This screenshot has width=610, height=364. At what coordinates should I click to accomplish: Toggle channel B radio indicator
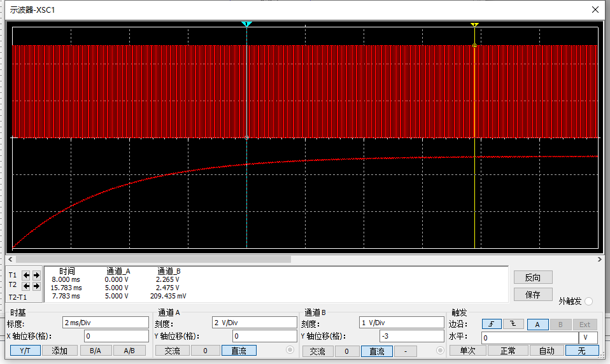coord(440,351)
